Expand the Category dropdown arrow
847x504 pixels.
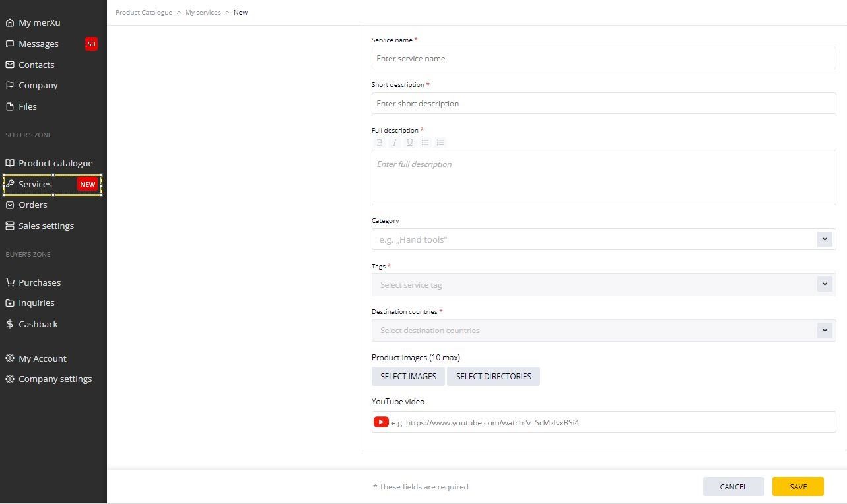[825, 239]
